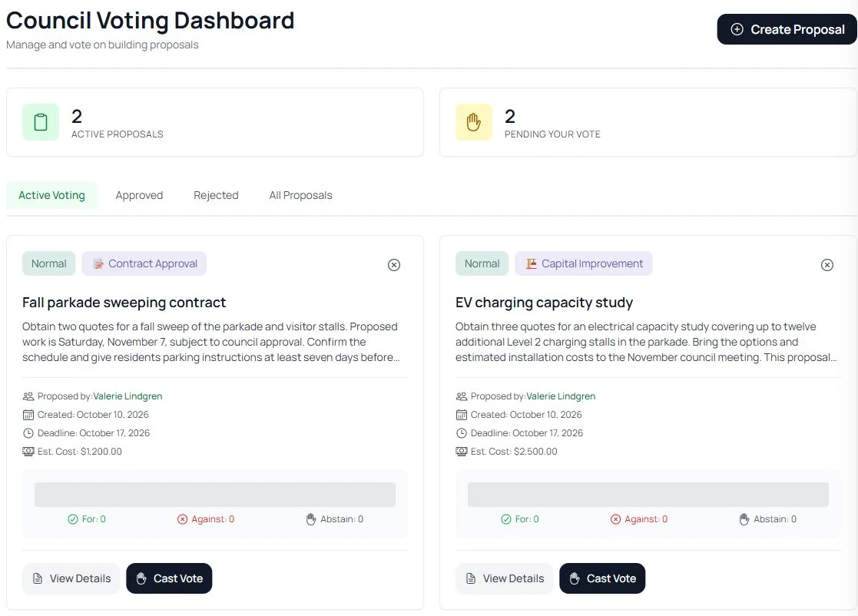Image resolution: width=858 pixels, height=616 pixels.
Task: Click the Abstain hand icon, Fall parkade
Action: 311,519
